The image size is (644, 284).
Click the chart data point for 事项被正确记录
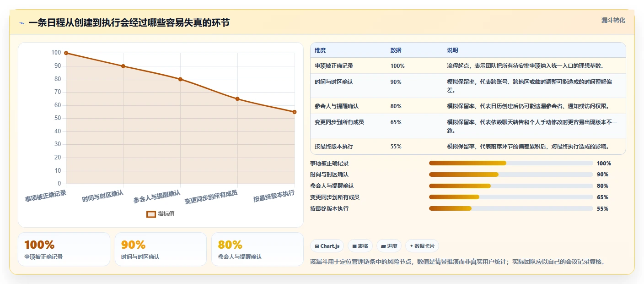66,53
